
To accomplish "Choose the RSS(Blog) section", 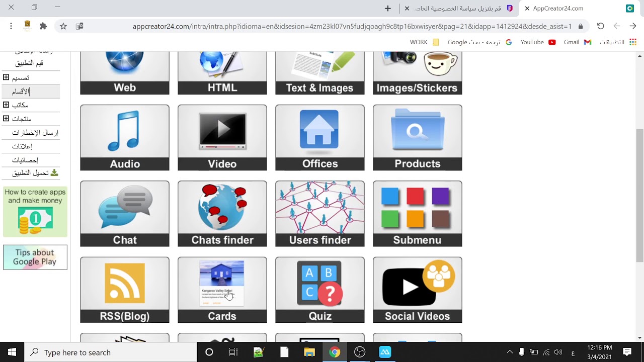I will [x=125, y=290].
